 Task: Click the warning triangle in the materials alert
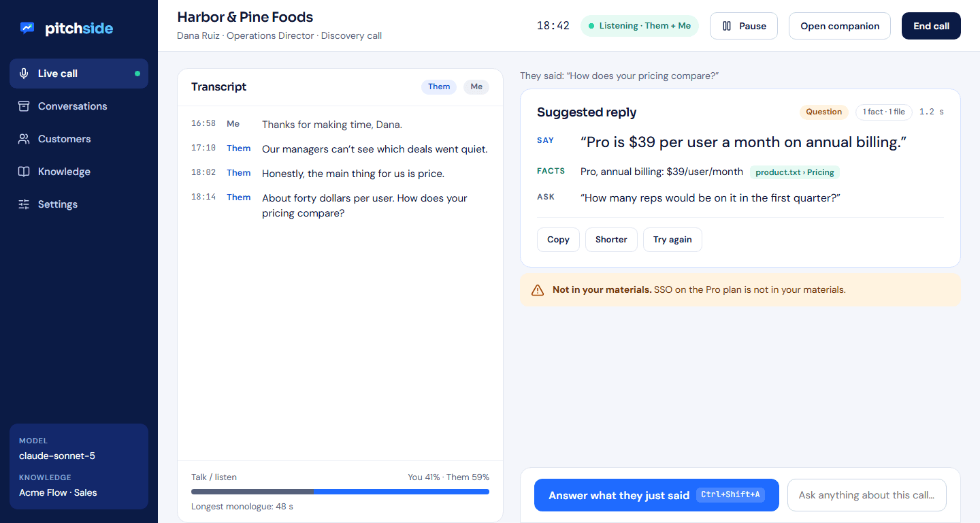(x=538, y=290)
